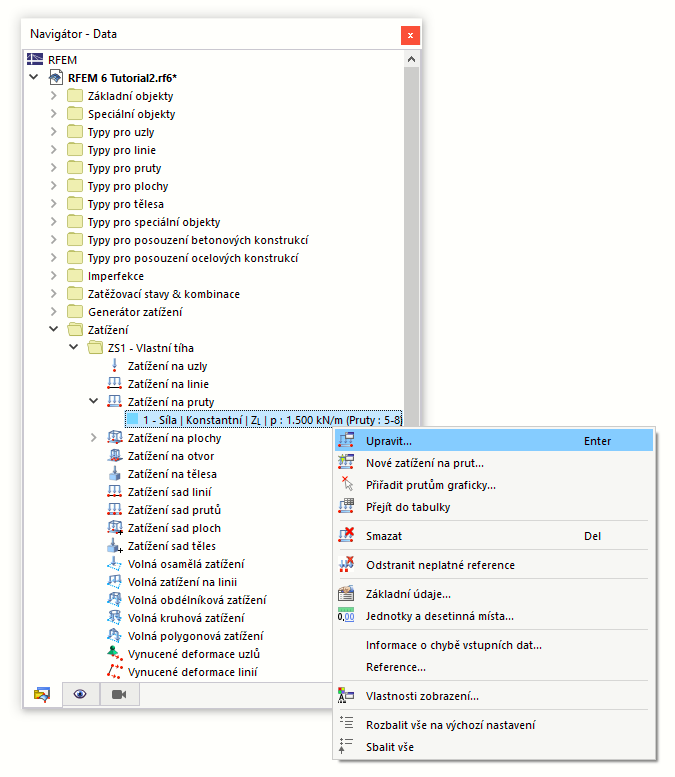Select Typy pro posouzení betonových konstrukcí
675x777 pixels.
tap(198, 240)
